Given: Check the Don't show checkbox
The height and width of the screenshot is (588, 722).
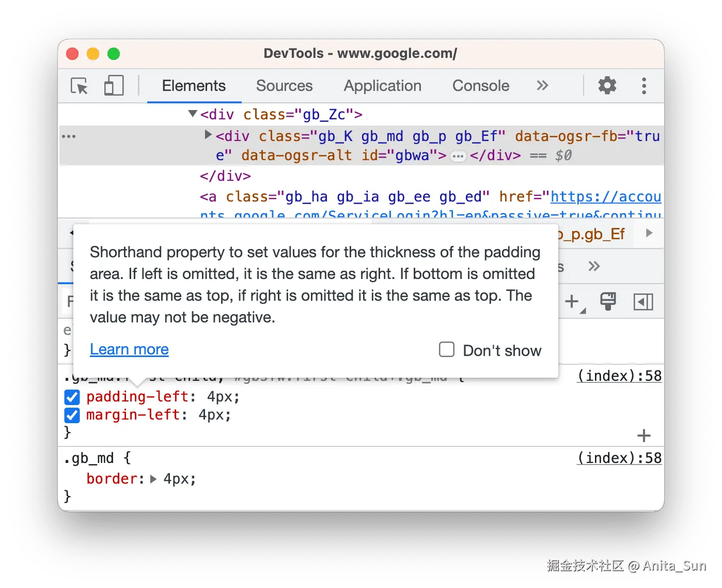Looking at the screenshot, I should 447,350.
